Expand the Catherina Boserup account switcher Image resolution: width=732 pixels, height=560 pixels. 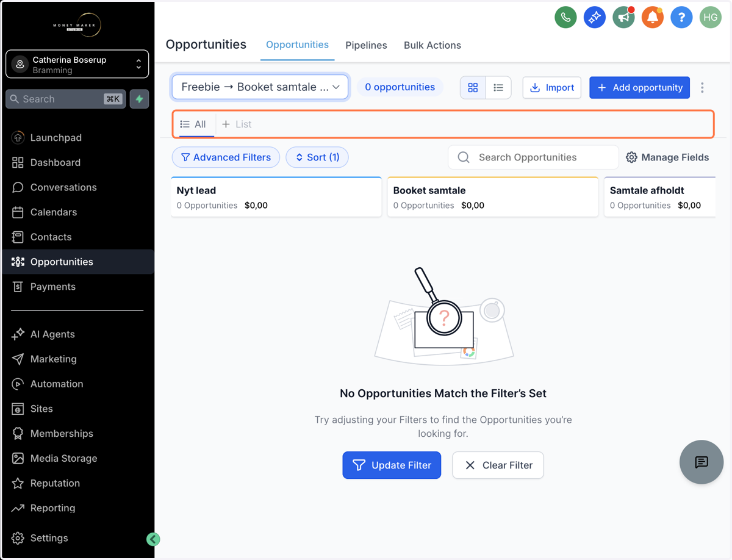[x=77, y=64]
